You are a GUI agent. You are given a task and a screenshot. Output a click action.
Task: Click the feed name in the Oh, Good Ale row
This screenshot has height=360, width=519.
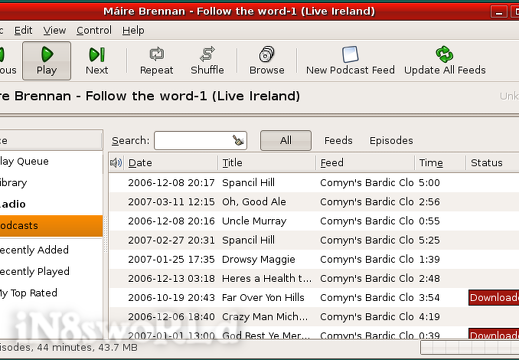367,202
